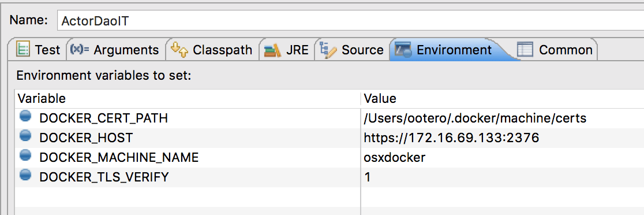Click the value https://172.16.69.133:2376
Screen dimensions: 644x215
[451, 138]
